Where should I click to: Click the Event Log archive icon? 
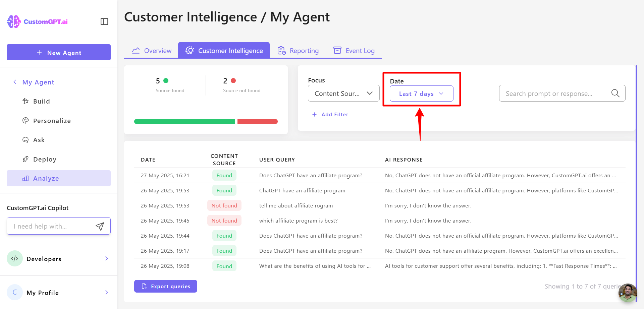click(x=337, y=50)
